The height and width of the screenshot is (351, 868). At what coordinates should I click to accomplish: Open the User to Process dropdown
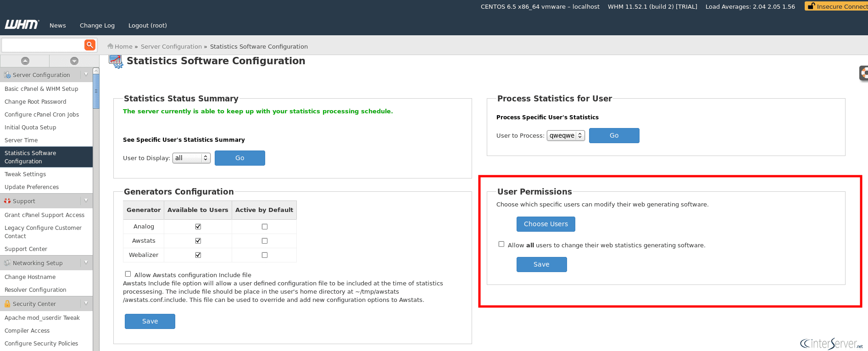[x=566, y=135]
